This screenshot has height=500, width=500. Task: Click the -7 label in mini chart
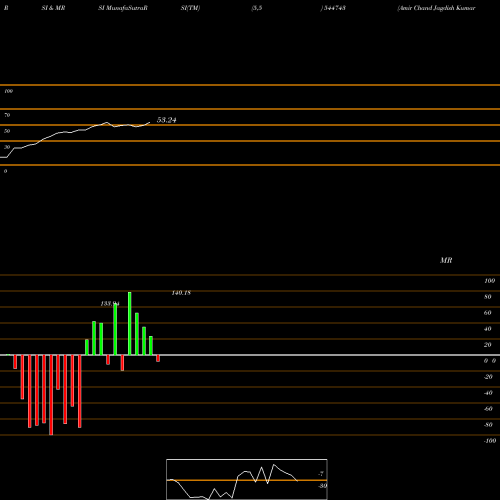[x=321, y=473]
